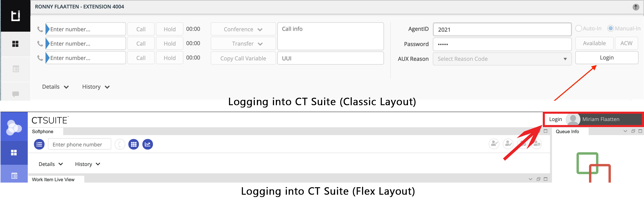Image resolution: width=644 pixels, height=202 pixels.
Task: Click the Copy Call Variable button
Action: point(243,58)
